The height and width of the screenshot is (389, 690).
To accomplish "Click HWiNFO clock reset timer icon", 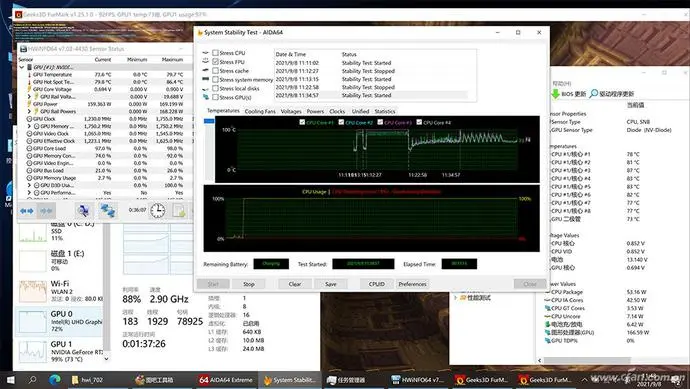I will pyautogui.click(x=158, y=211).
